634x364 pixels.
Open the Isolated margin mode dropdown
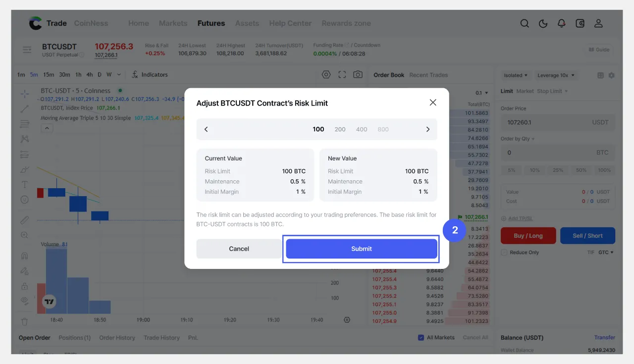pos(516,75)
